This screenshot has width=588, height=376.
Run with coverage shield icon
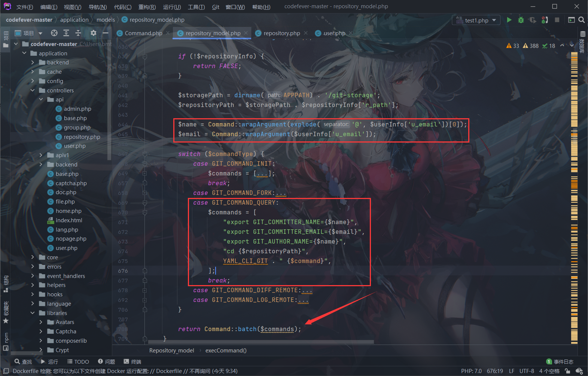click(533, 20)
